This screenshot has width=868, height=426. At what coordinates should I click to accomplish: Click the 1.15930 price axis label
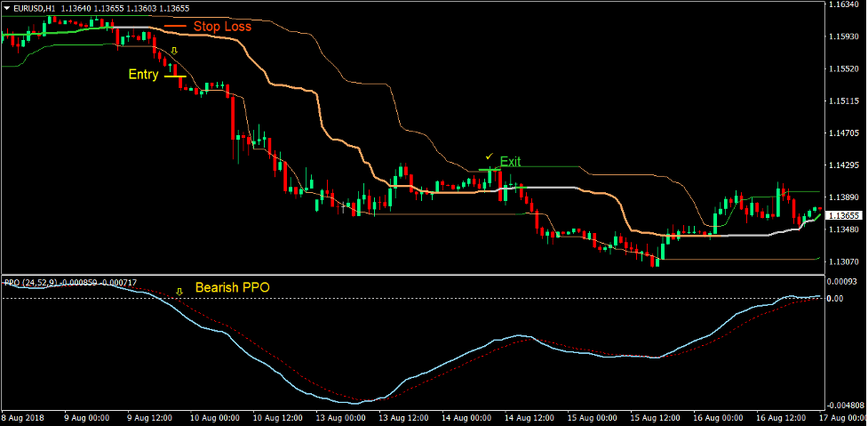click(x=843, y=36)
